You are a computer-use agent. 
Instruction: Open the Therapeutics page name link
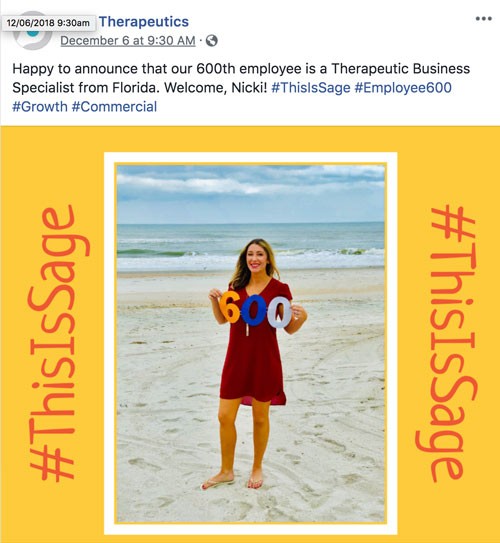tap(144, 21)
